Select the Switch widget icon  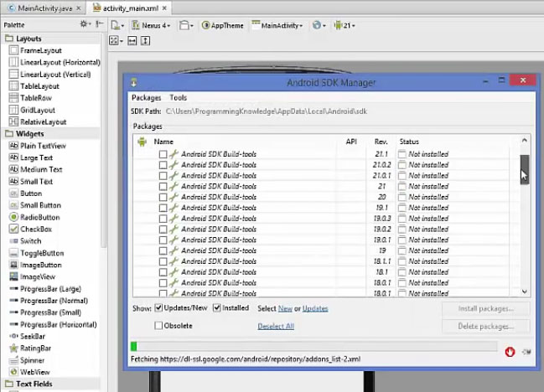pos(13,241)
